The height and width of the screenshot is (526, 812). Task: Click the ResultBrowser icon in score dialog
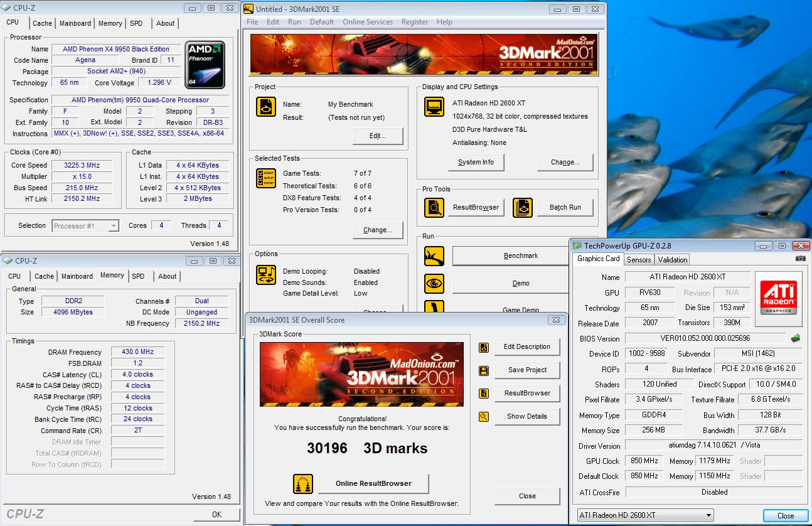pyautogui.click(x=484, y=394)
